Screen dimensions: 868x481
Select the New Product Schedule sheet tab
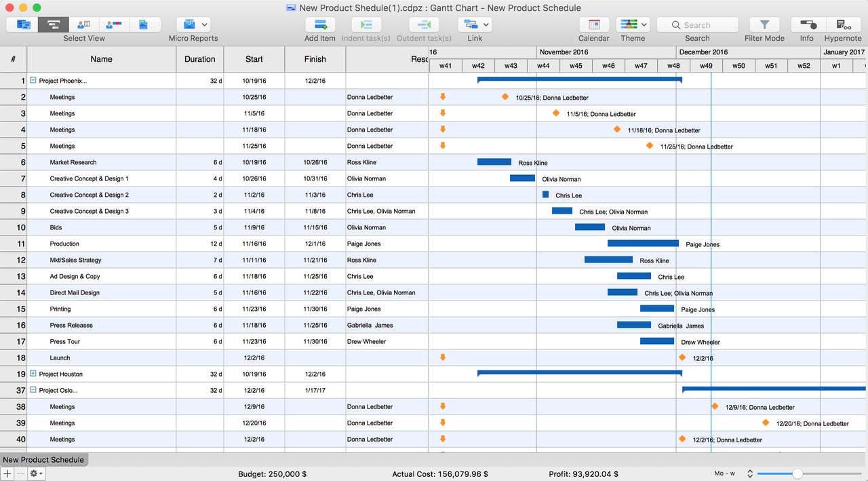pyautogui.click(x=43, y=460)
